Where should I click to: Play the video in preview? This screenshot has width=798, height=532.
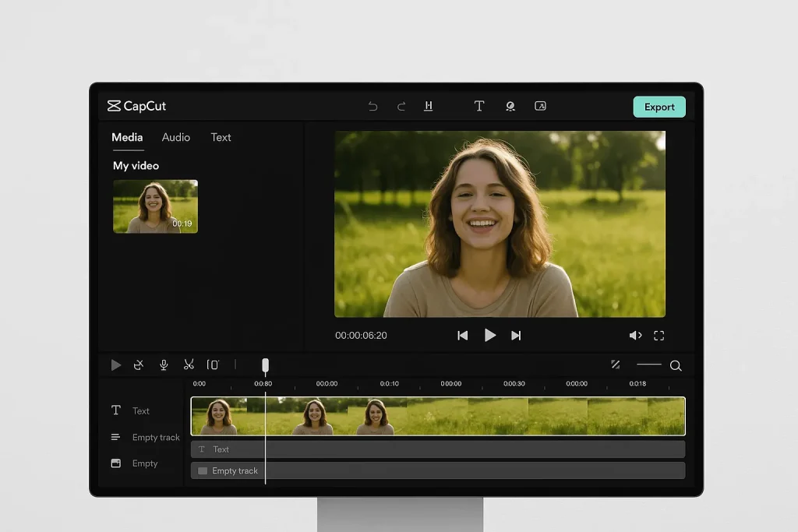pos(489,335)
